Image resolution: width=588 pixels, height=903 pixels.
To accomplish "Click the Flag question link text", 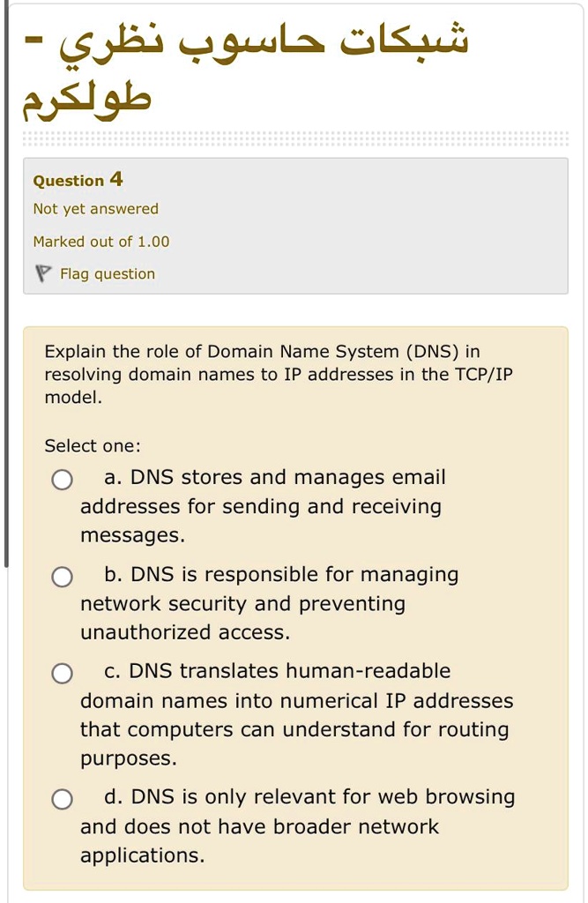I will [108, 273].
